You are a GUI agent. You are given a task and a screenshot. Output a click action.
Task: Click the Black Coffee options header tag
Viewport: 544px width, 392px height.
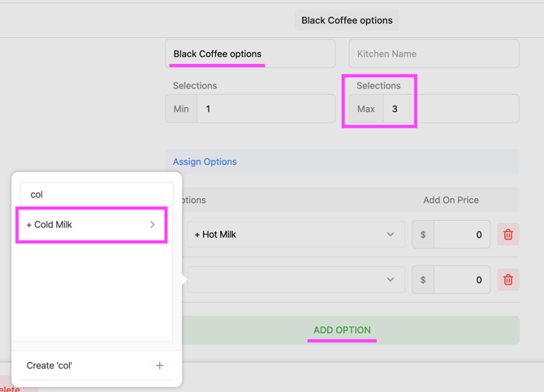(347, 20)
